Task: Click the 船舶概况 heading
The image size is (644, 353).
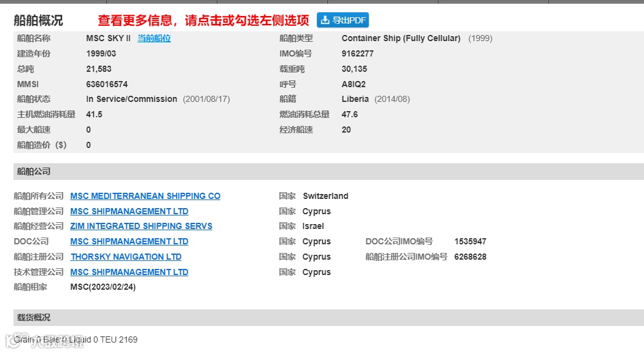Action: 38,20
